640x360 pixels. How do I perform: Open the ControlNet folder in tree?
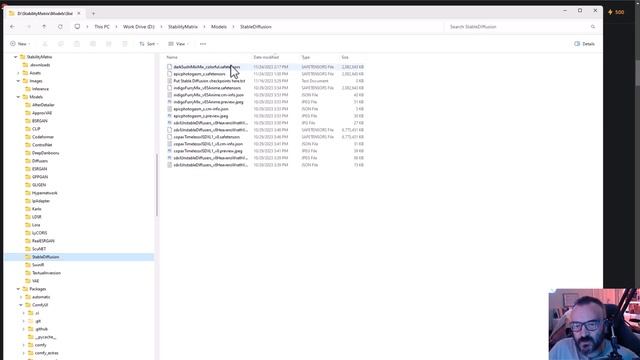click(x=42, y=145)
